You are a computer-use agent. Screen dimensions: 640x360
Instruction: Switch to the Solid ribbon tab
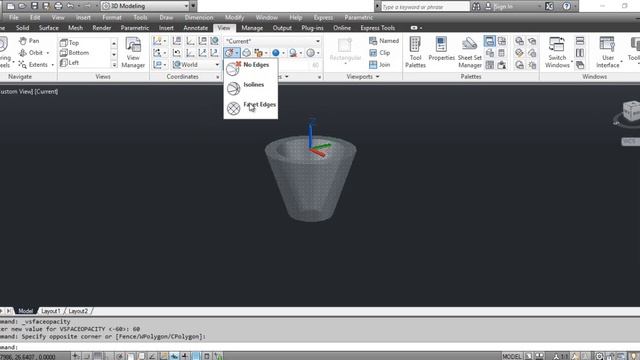click(x=22, y=28)
